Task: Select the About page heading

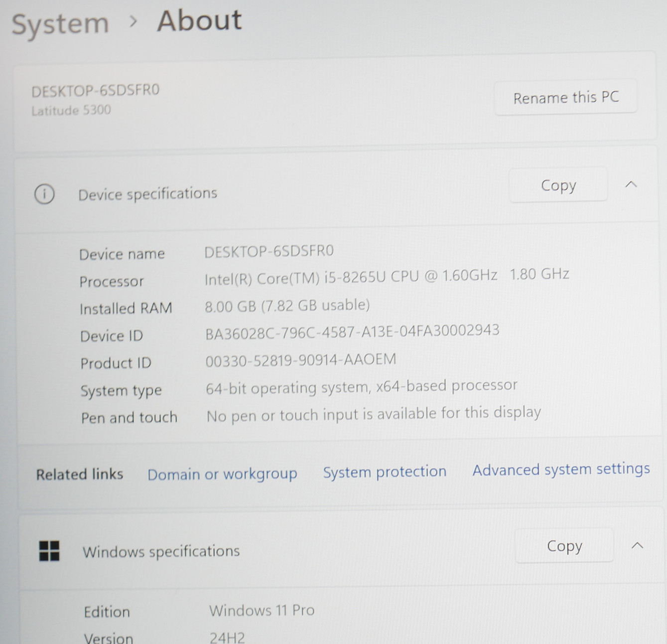Action: coord(200,21)
